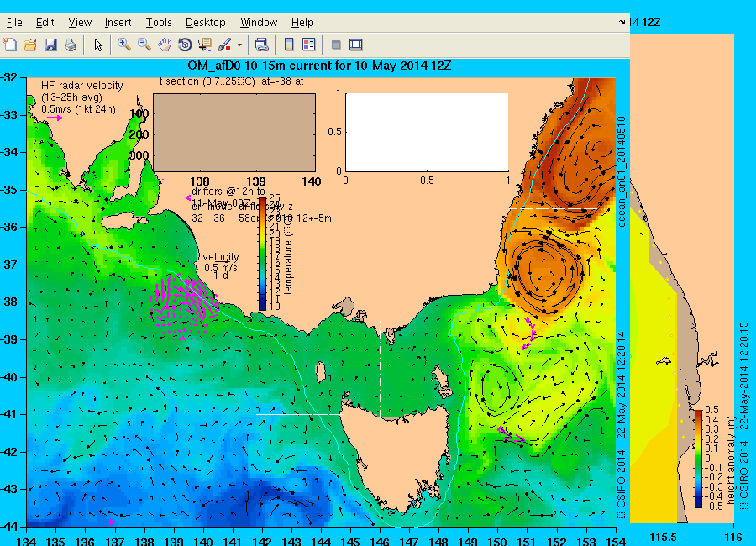Viewport: 756px width, 546px height.
Task: Click the Insert Legend toolbar button
Action: click(308, 45)
